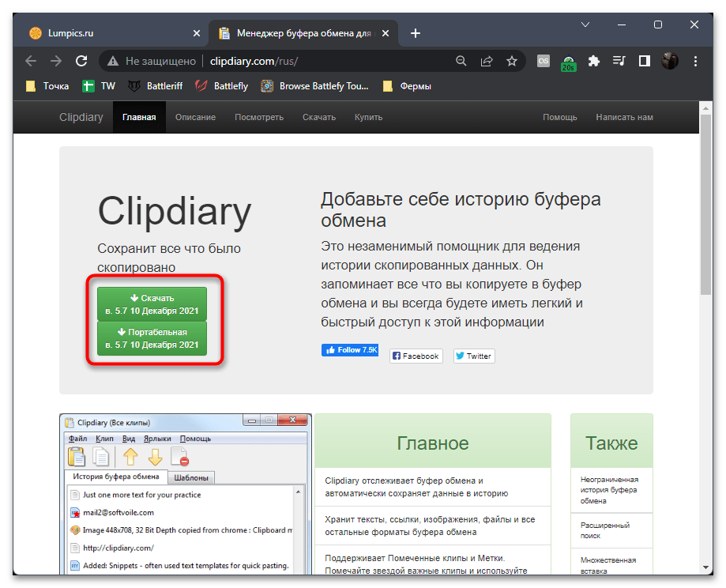Click the timer extension with 20s badge
The width and height of the screenshot is (726, 588).
coord(569,62)
